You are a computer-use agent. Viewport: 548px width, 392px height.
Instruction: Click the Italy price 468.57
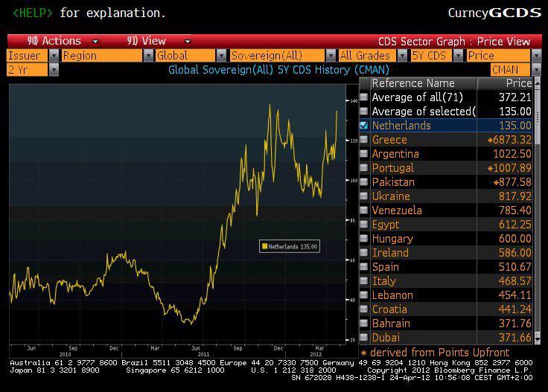pos(514,281)
